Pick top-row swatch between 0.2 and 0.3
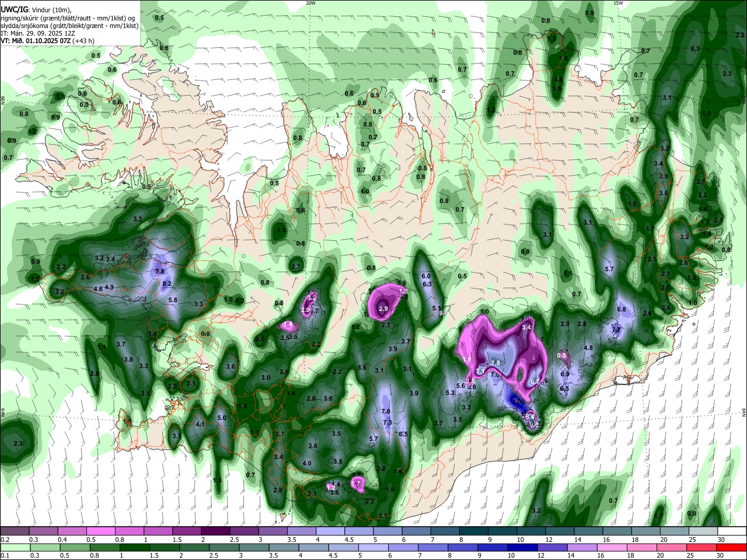747x560 pixels. pyautogui.click(x=15, y=531)
